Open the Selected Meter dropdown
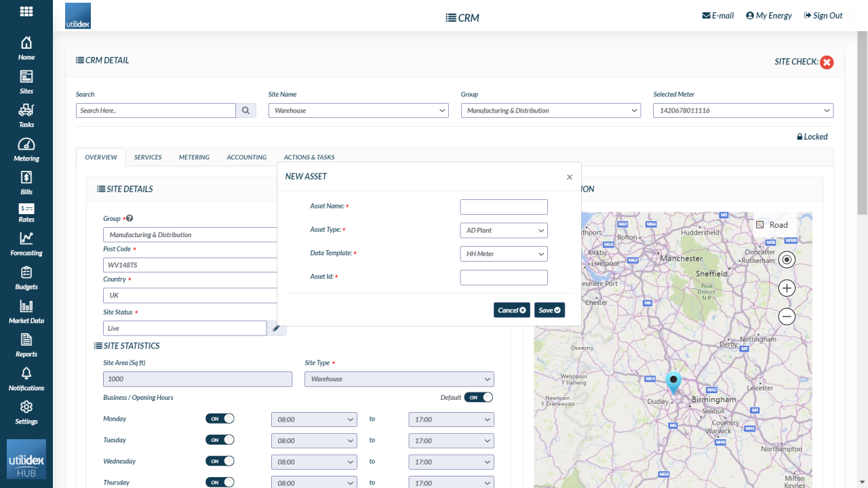Viewport: 868px width, 488px height. [743, 110]
